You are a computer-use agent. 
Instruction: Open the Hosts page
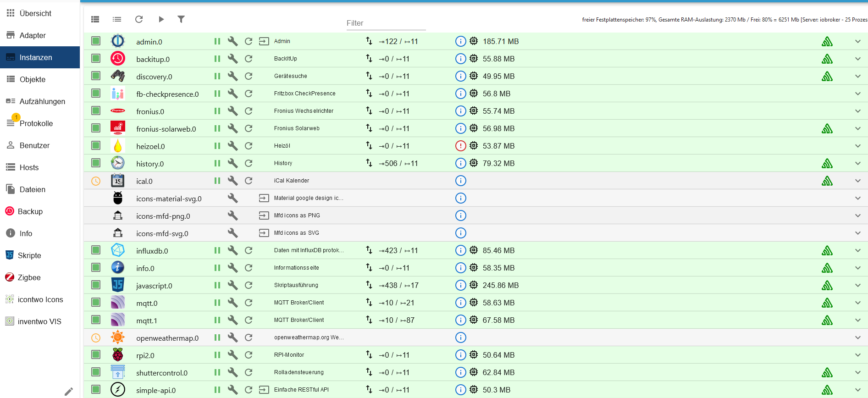click(x=40, y=167)
